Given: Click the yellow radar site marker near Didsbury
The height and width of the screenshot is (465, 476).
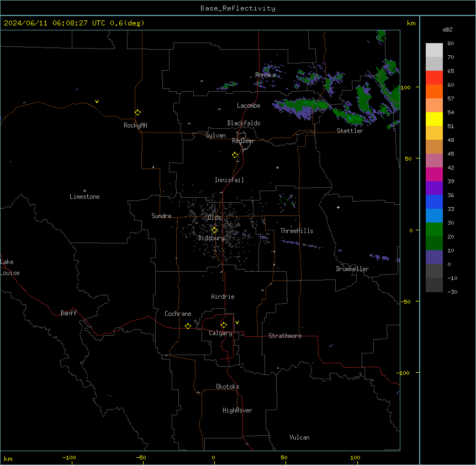Looking at the screenshot, I should click(214, 230).
